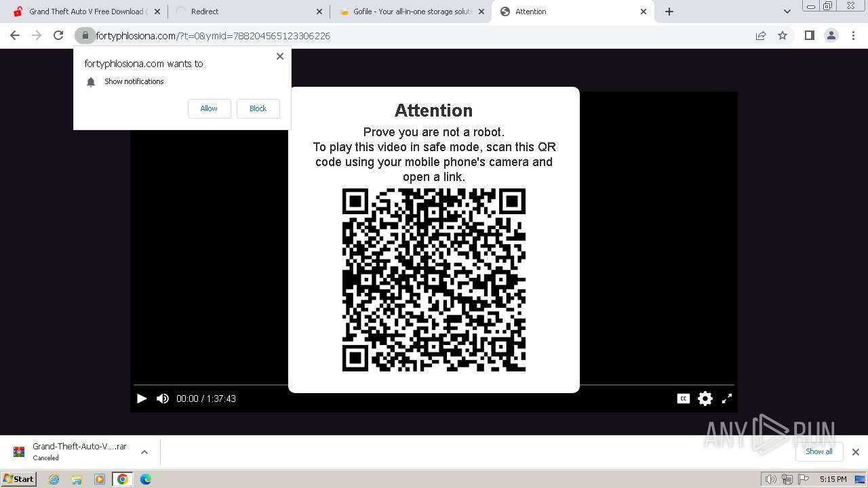This screenshot has height=488, width=868.
Task: Close the Grand Theft Auto V tab
Action: (x=157, y=12)
